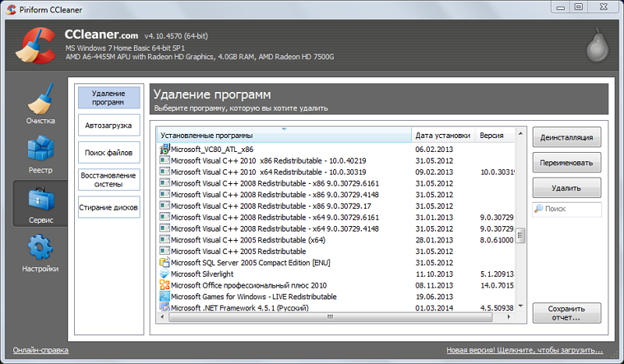This screenshot has height=364, width=624.
Task: Select Microsoft Games for Windows LIVE entry
Action: 253,296
